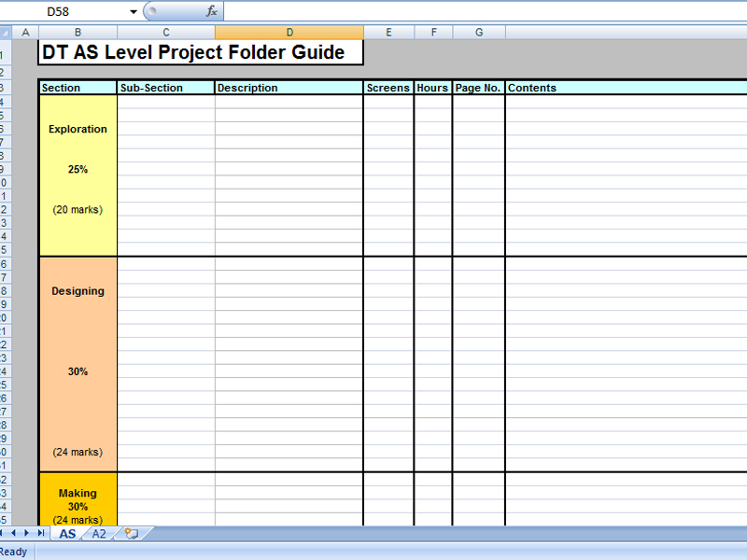Screen dimensions: 747x560
Task: Click the Page No. header cell
Action: 478,88
